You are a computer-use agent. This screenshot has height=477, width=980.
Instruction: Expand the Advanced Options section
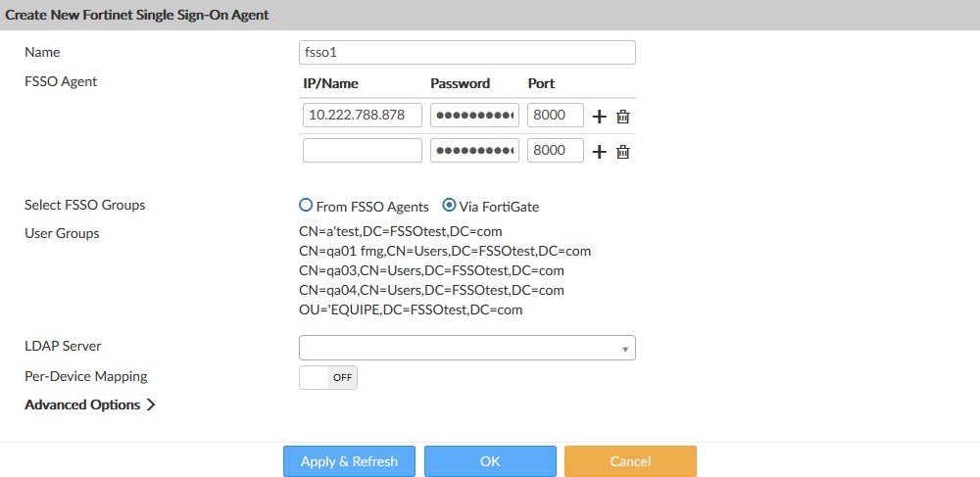tap(90, 405)
